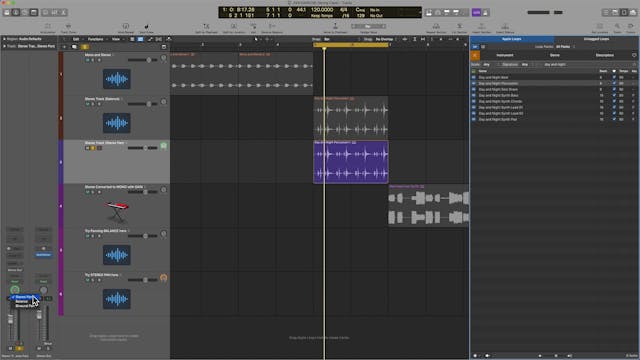The height and width of the screenshot is (360, 640).
Task: Click green Read automation button on left channel strip
Action: coord(15,282)
